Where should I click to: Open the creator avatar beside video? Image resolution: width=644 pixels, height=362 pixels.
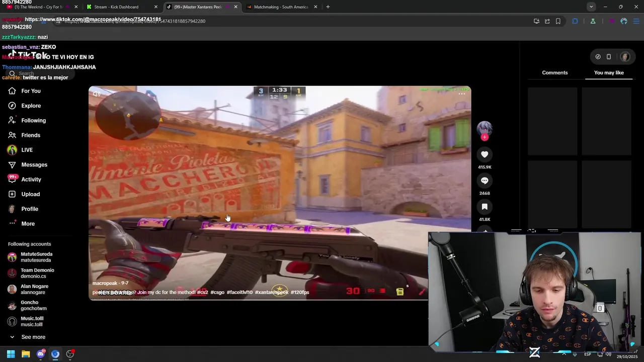(x=485, y=128)
